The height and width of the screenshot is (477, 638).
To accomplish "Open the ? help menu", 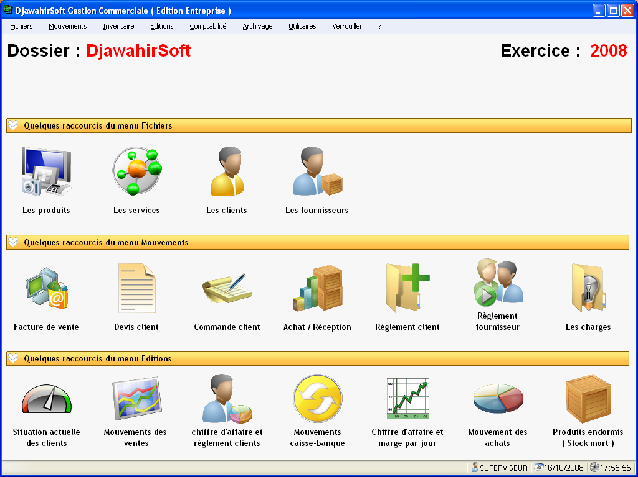I will tap(380, 26).
